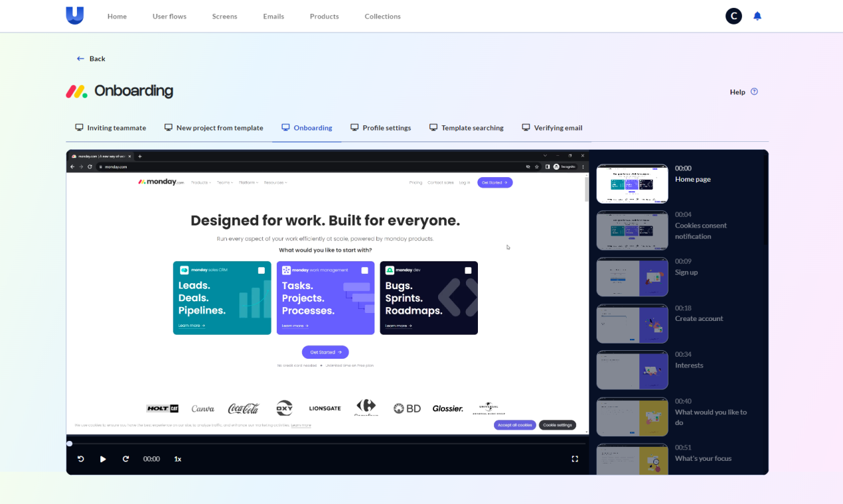Select the Interests step thumbnail

pyautogui.click(x=632, y=370)
